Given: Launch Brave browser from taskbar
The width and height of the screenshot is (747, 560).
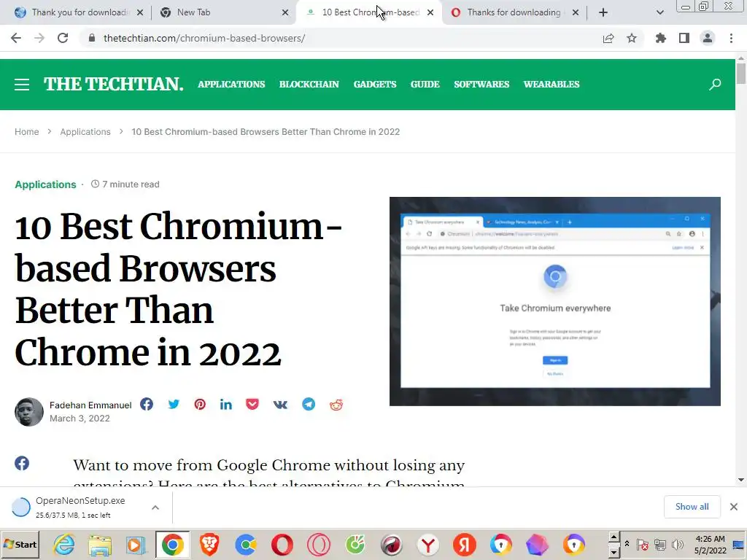Looking at the screenshot, I should click(x=209, y=544).
